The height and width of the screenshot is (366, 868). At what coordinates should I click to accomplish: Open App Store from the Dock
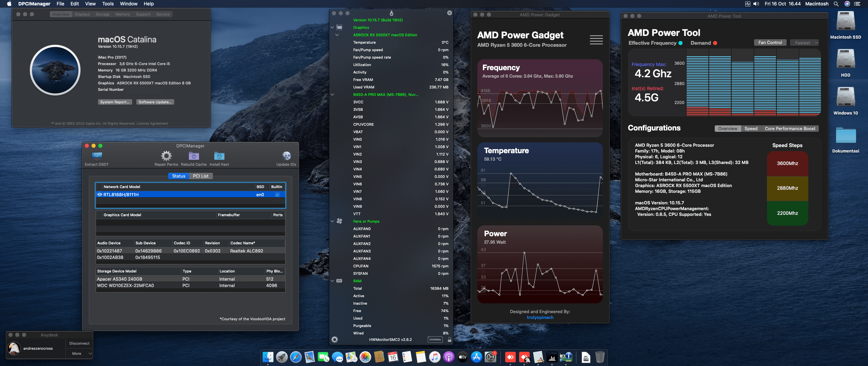click(x=476, y=357)
